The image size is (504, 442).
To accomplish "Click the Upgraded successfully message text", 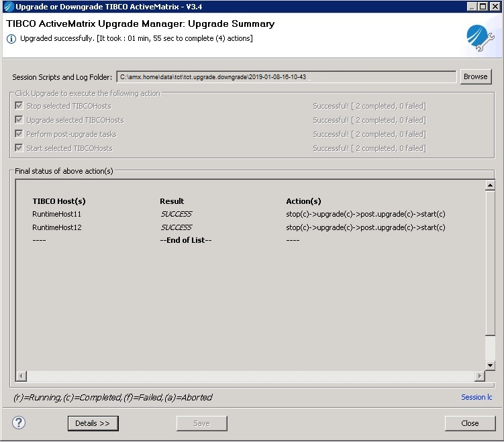I will click(136, 38).
